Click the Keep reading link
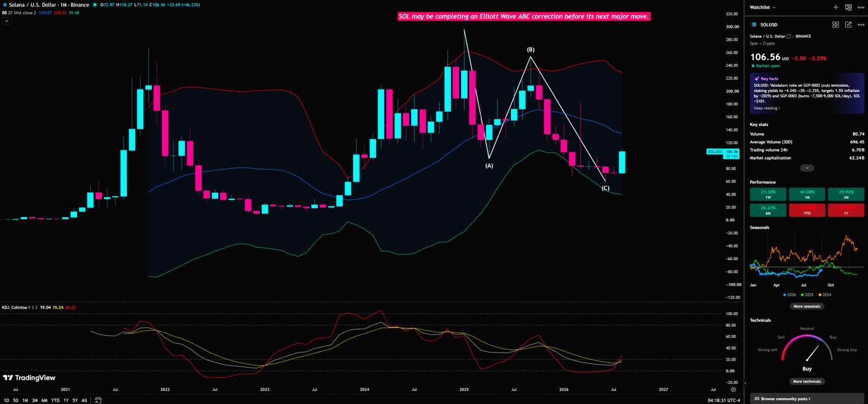The image size is (868, 404). 767,108
